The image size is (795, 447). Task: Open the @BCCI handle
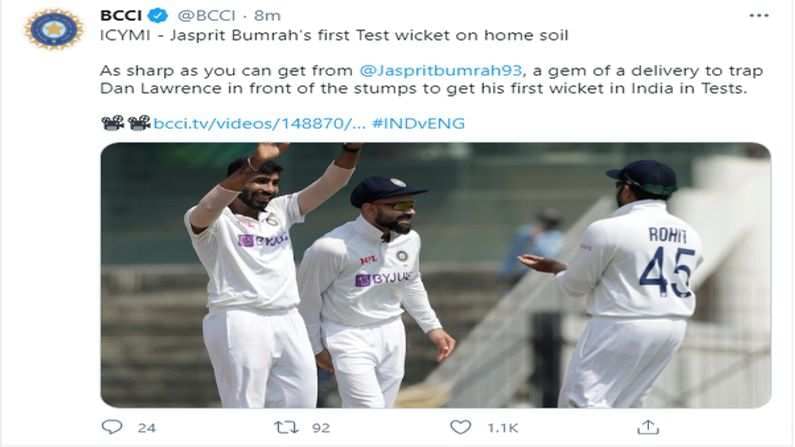(x=206, y=16)
